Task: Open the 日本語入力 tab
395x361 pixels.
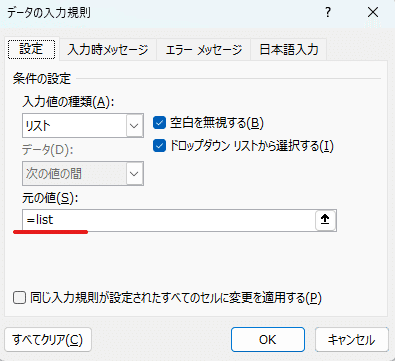Action: pos(289,50)
